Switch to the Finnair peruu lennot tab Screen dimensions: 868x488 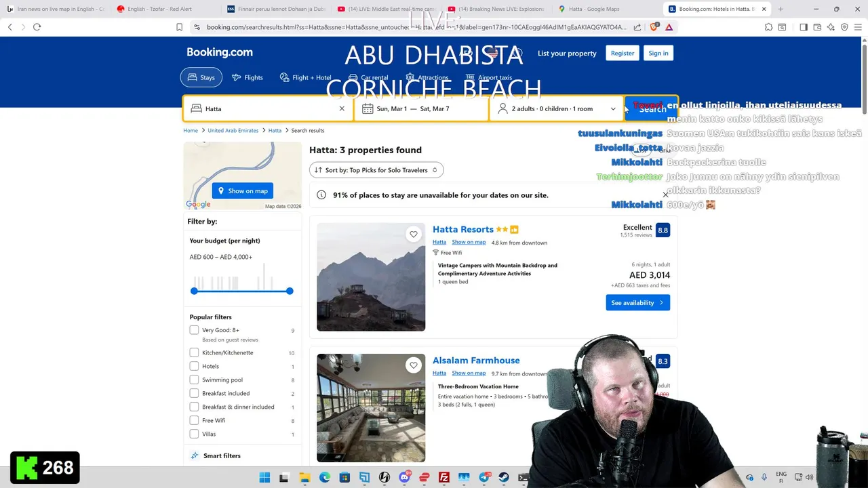pos(277,9)
